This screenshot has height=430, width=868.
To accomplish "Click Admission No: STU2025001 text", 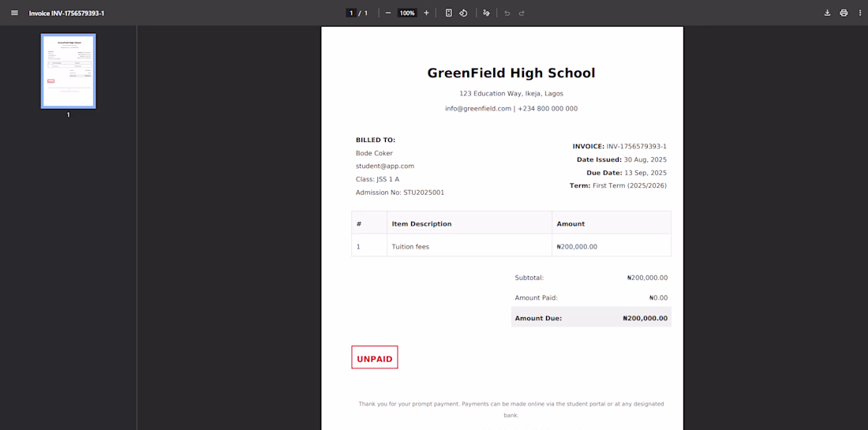I will pos(400,193).
